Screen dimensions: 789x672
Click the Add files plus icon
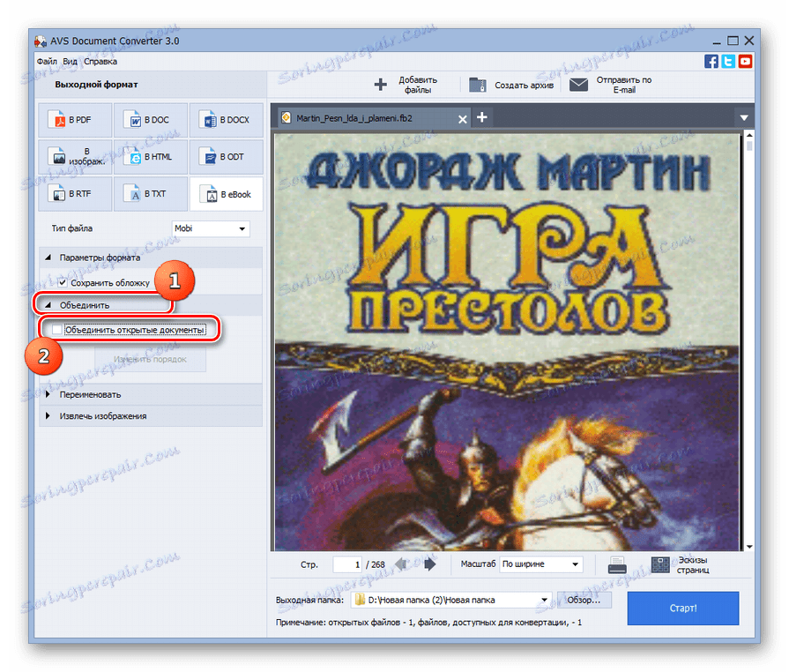point(381,84)
